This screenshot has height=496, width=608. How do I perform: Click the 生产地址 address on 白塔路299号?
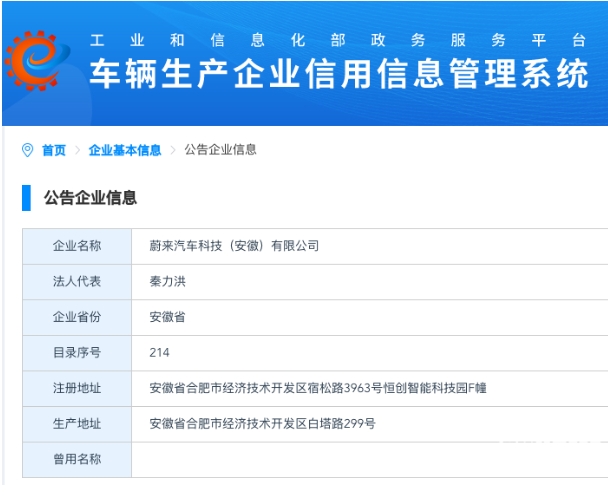click(262, 423)
